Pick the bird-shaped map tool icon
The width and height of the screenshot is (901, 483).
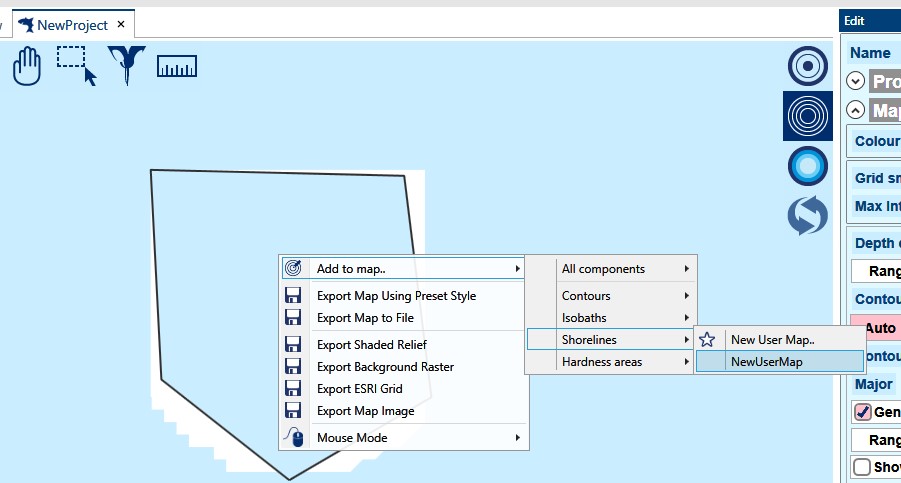(127, 64)
